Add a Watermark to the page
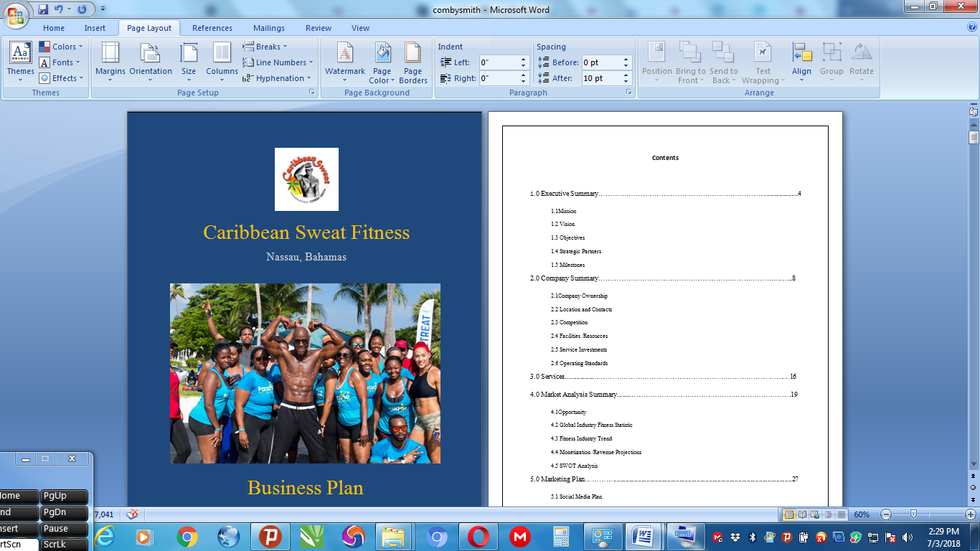This screenshot has height=551, width=980. click(345, 62)
